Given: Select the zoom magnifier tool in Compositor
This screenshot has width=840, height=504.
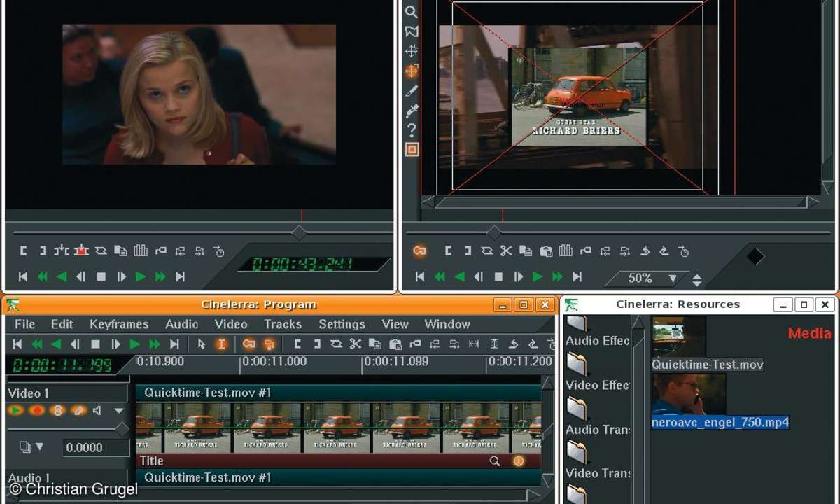Looking at the screenshot, I should tap(412, 12).
